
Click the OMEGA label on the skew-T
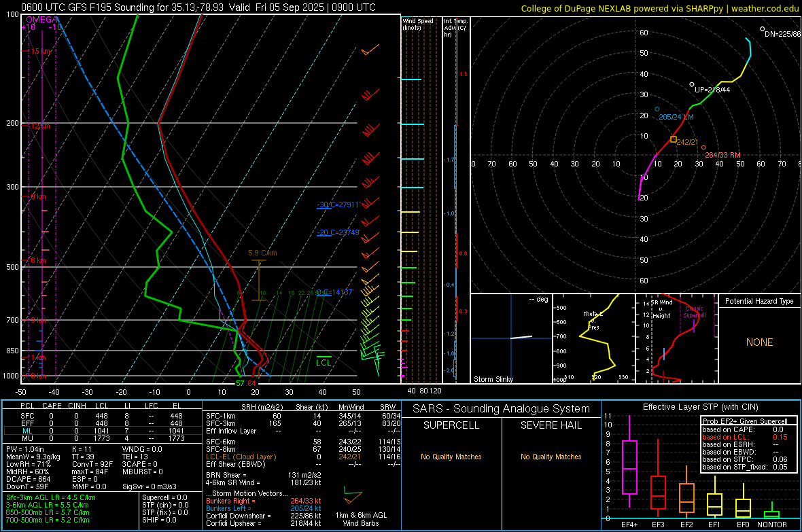coord(42,20)
